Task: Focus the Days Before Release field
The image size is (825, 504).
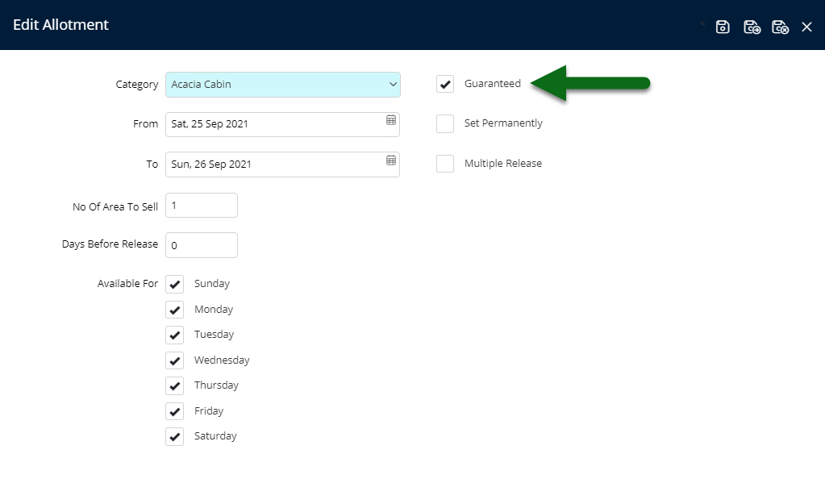Action: tap(202, 245)
